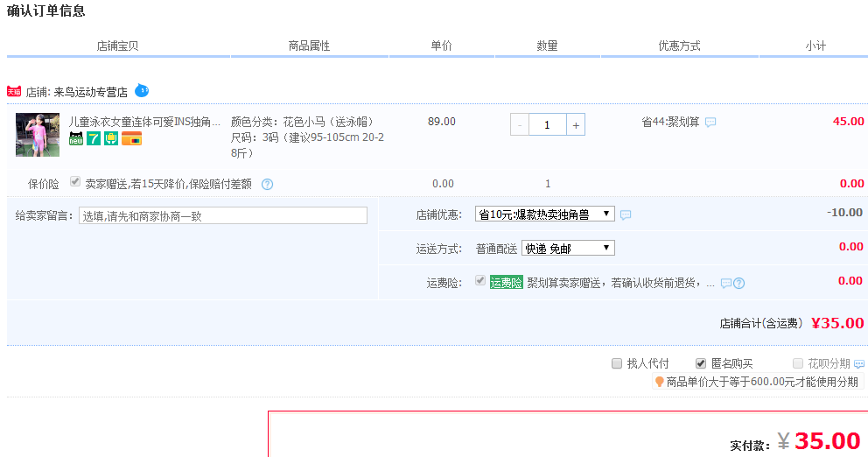Click the green 'new' cat badge icon
The height and width of the screenshot is (457, 868).
[76, 138]
